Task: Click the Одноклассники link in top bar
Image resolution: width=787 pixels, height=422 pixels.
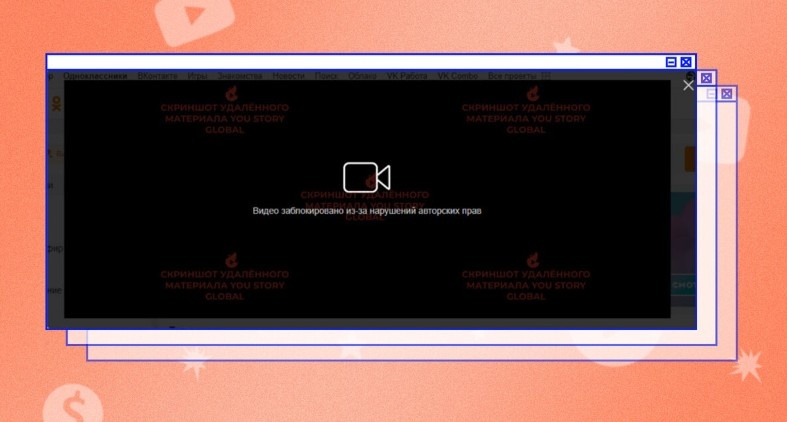Action: pos(95,76)
